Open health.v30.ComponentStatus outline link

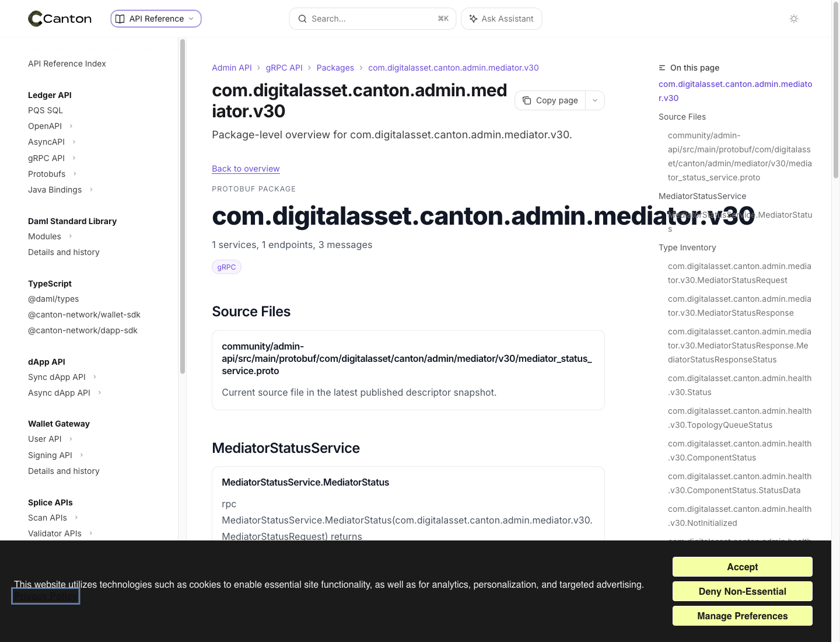[740, 451]
